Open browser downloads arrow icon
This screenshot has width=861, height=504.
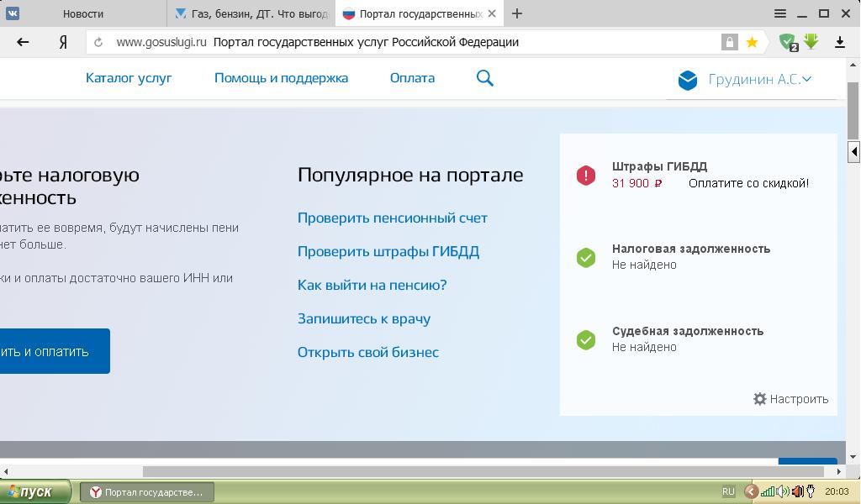(839, 42)
